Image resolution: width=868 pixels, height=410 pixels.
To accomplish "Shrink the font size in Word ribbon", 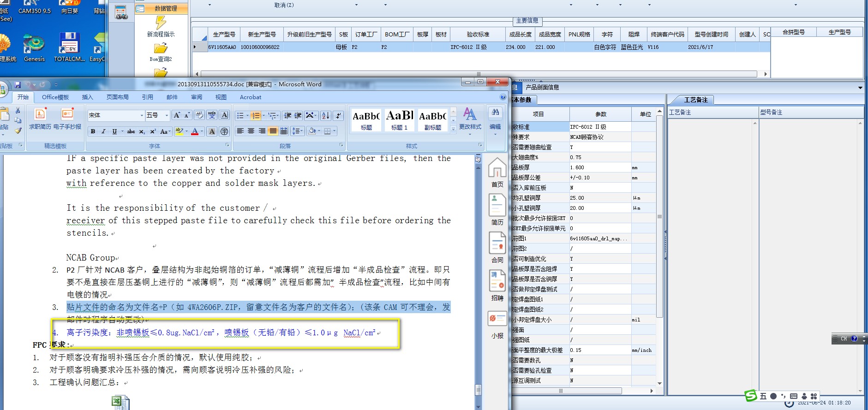I will pos(187,115).
